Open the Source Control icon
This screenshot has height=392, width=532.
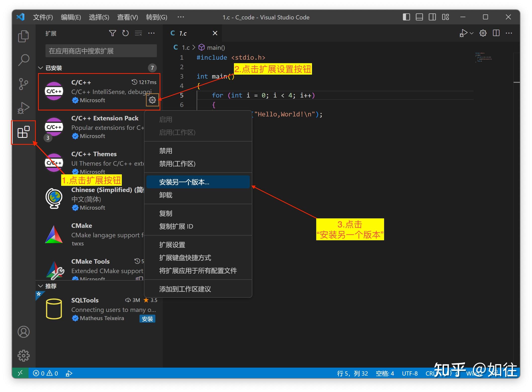coord(23,84)
